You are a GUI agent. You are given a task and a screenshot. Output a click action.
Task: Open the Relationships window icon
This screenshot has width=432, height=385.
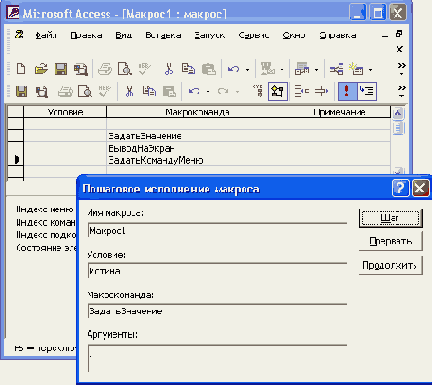coord(336,69)
